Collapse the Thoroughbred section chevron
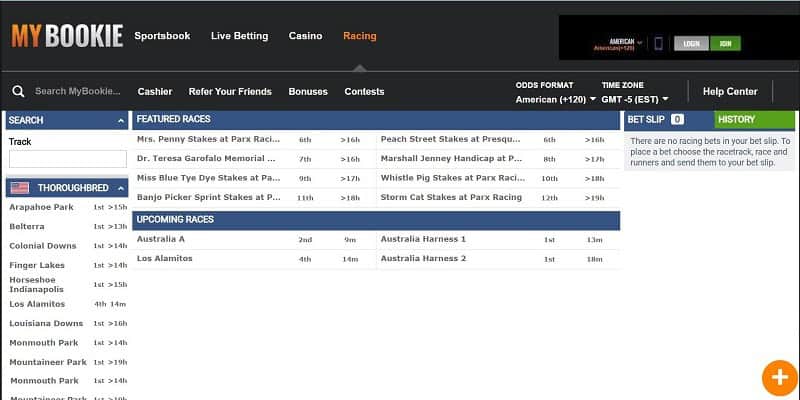Screen dimensions: 800x400 coord(121,188)
